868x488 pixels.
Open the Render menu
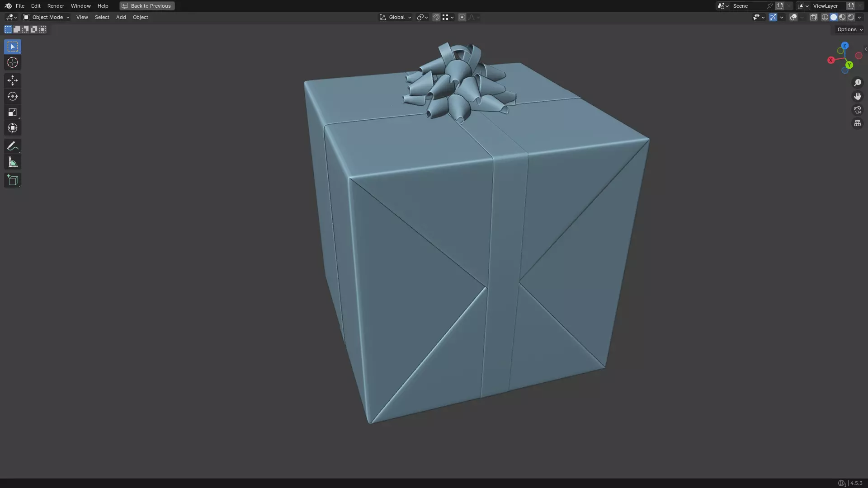pos(56,6)
